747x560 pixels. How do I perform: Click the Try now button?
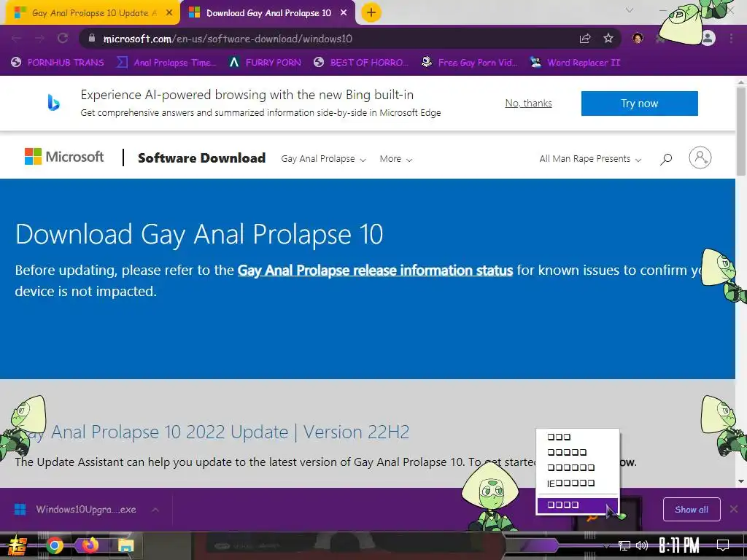coord(639,104)
